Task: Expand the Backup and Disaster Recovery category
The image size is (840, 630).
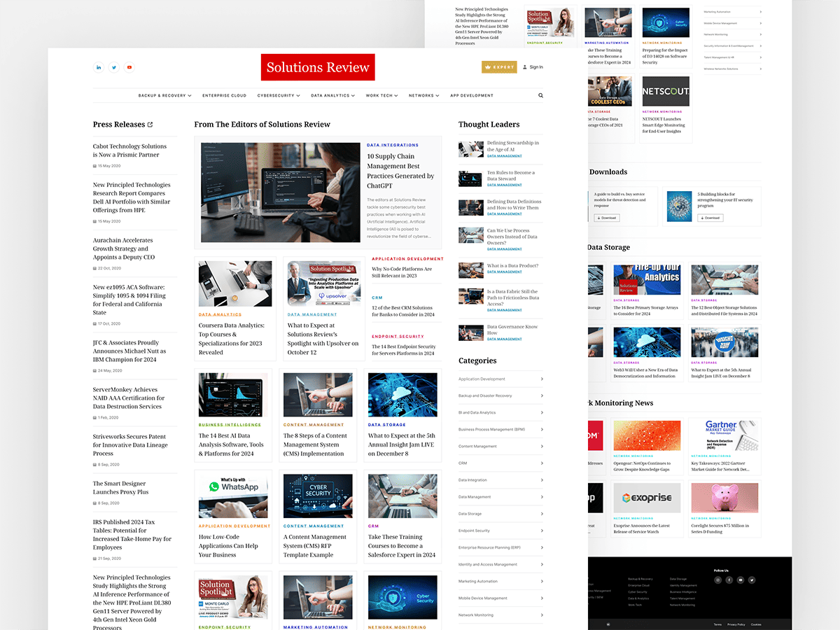Action: pyautogui.click(x=500, y=395)
